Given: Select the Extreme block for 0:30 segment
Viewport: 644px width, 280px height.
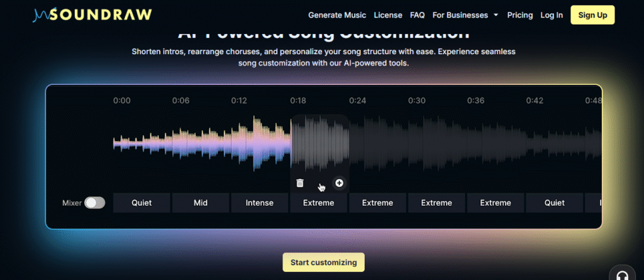Looking at the screenshot, I should pos(436,203).
